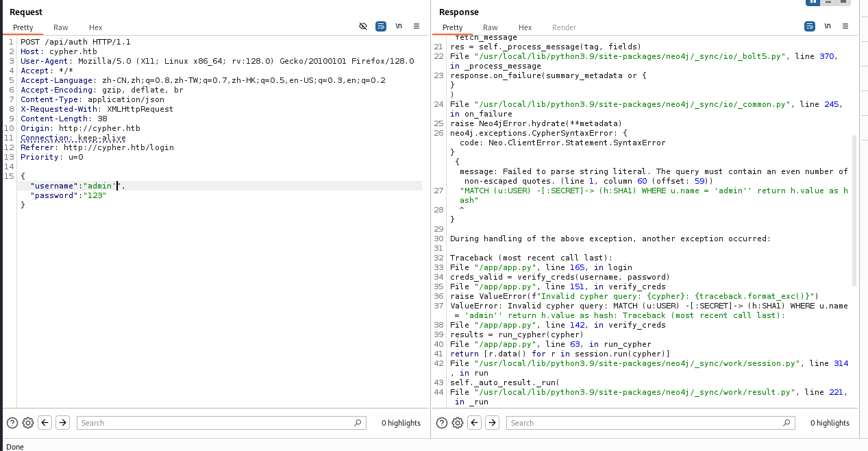Click the 'Accept: */*' header
Viewport: 868px width, 451px height.
(45, 71)
